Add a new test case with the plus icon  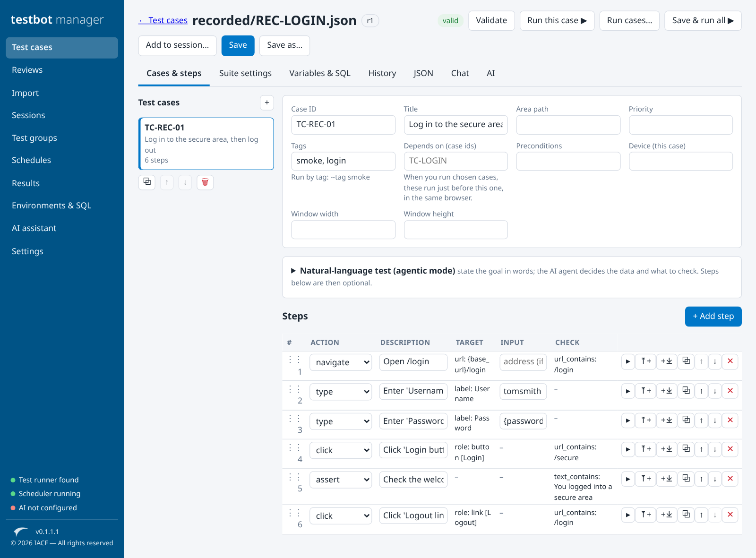(x=267, y=103)
